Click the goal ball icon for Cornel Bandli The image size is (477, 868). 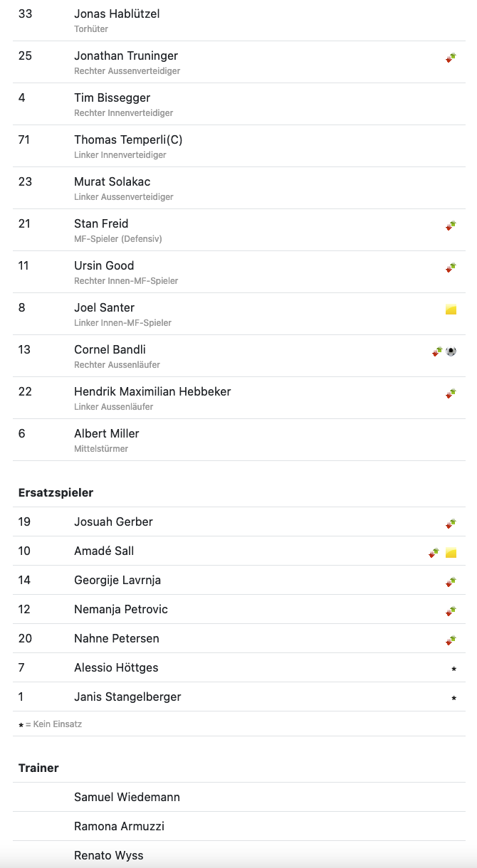tap(451, 351)
